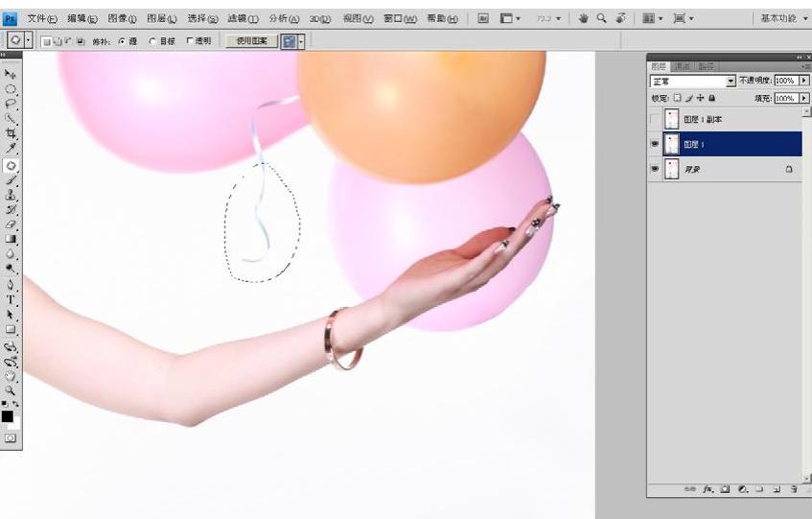Hide the 背景 layer

655,169
